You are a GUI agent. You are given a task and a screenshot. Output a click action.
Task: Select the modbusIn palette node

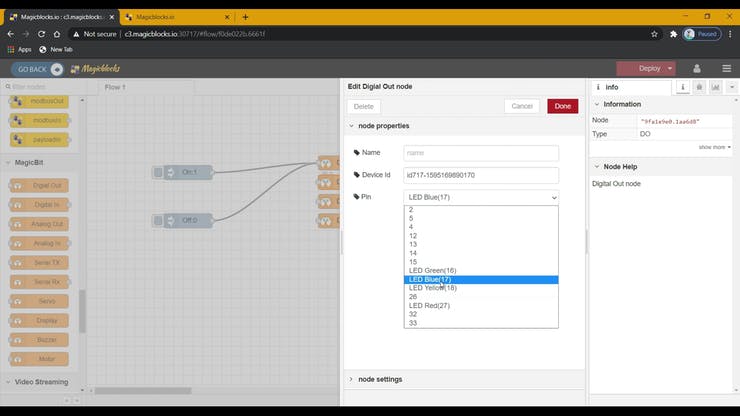(40, 120)
